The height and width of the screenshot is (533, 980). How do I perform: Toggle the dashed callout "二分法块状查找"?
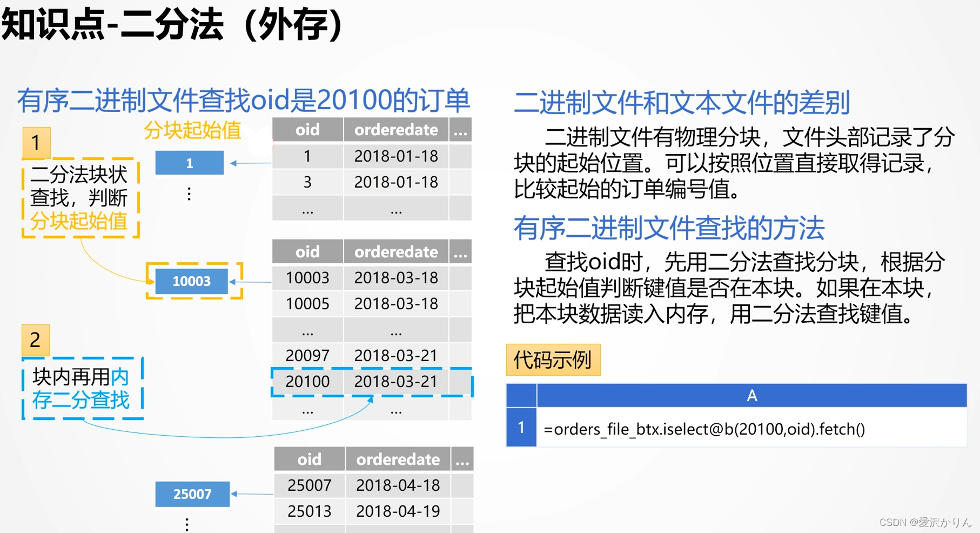[79, 197]
